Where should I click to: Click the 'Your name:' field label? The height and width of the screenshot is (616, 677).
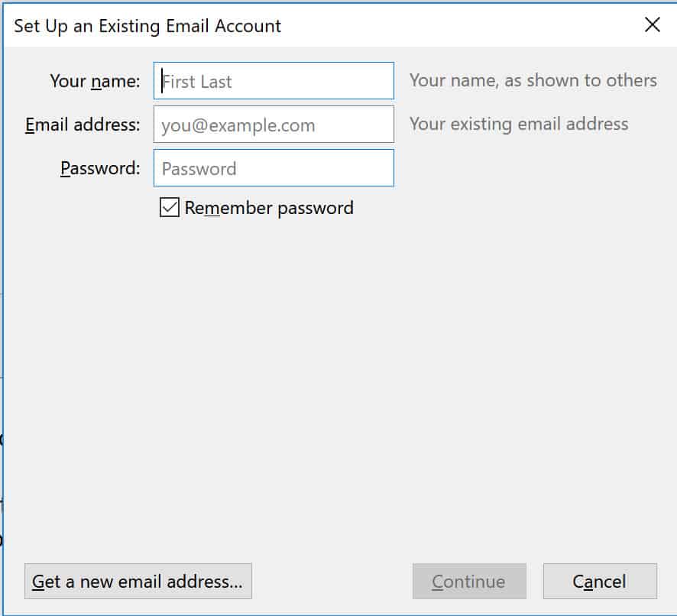[x=95, y=81]
